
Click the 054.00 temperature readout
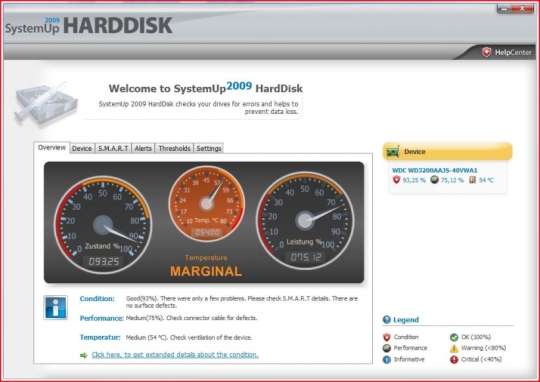pos(207,233)
